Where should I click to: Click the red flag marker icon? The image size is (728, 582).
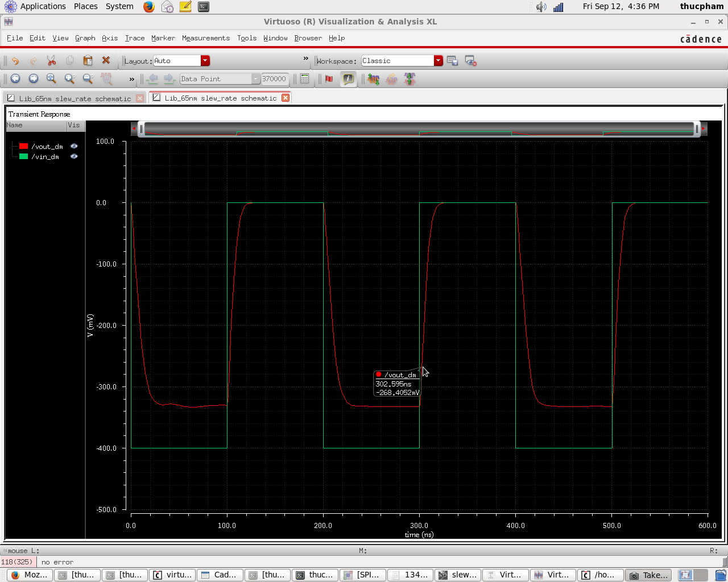click(329, 79)
